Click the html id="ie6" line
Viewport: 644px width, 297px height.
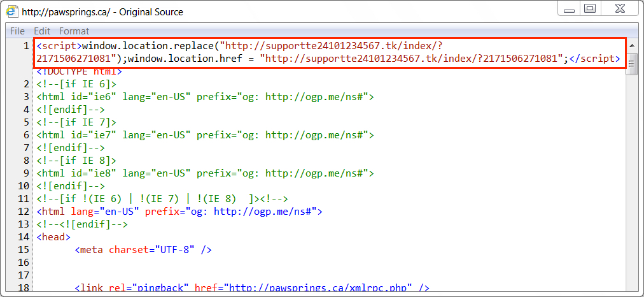tap(206, 97)
